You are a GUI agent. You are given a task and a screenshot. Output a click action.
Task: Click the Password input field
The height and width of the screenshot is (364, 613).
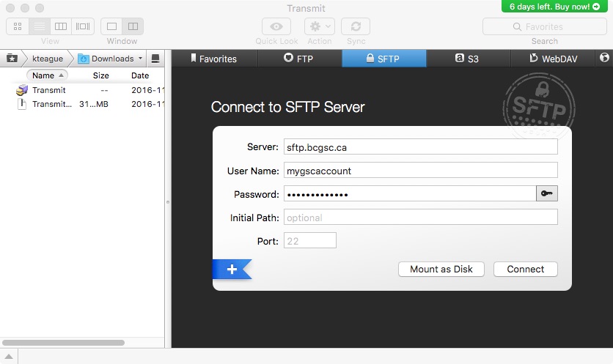pyautogui.click(x=410, y=193)
